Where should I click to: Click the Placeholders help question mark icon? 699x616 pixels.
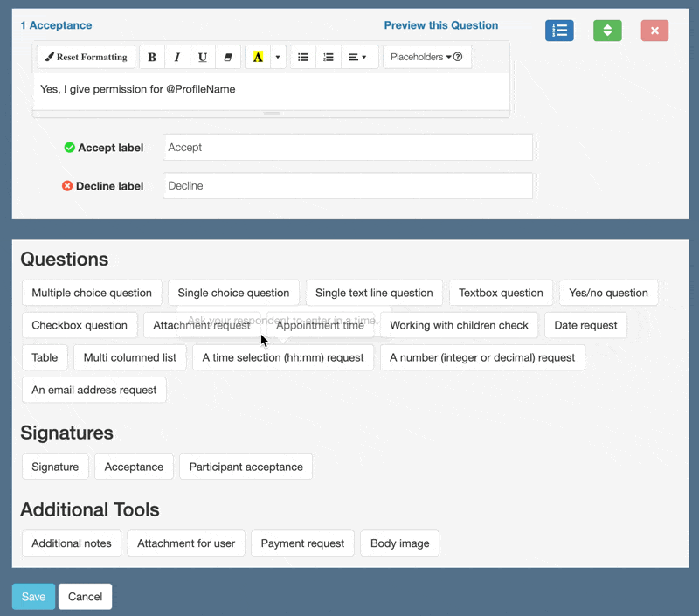point(458,57)
